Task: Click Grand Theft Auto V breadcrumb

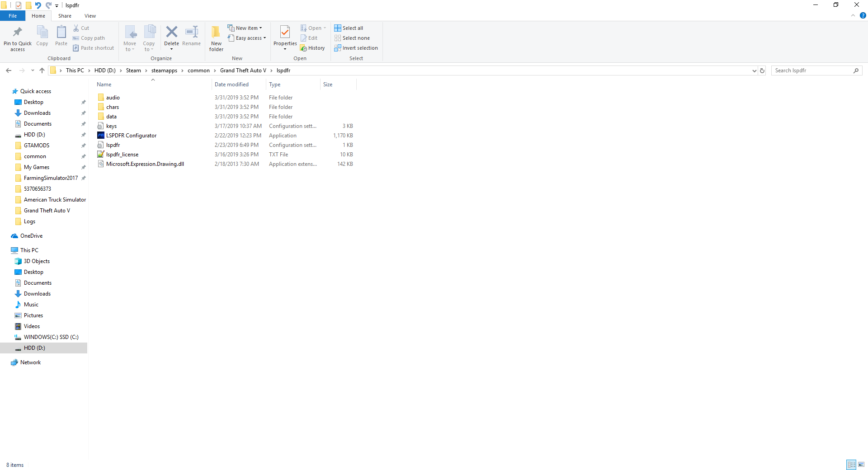Action: [243, 70]
